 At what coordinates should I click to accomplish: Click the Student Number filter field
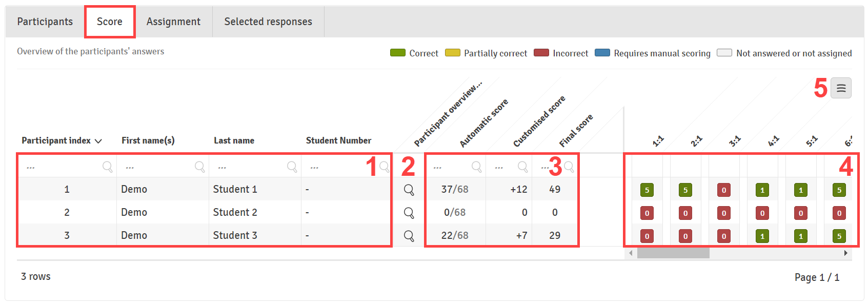pyautogui.click(x=338, y=167)
